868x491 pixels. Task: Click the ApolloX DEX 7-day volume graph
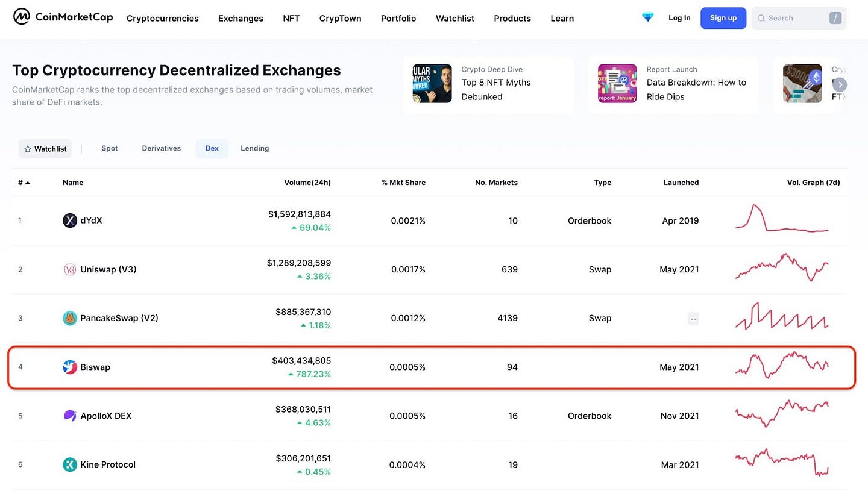point(782,414)
